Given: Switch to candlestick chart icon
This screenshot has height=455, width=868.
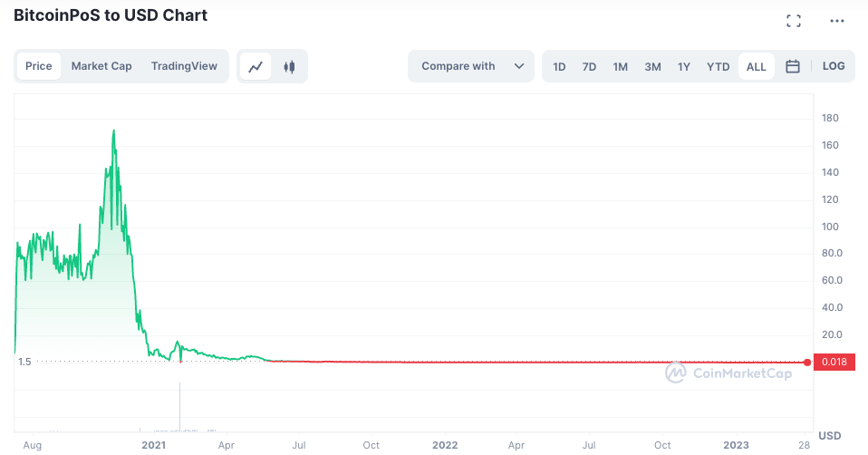Looking at the screenshot, I should tap(289, 66).
